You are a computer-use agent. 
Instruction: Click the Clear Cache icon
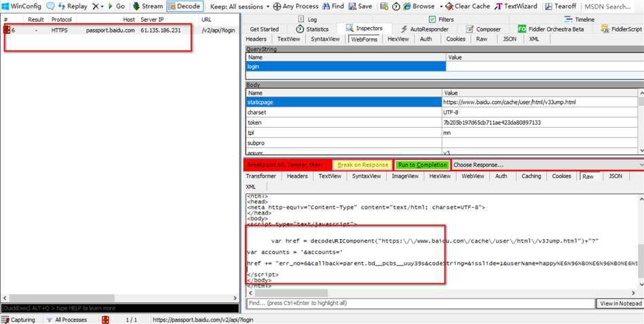coord(449,6)
